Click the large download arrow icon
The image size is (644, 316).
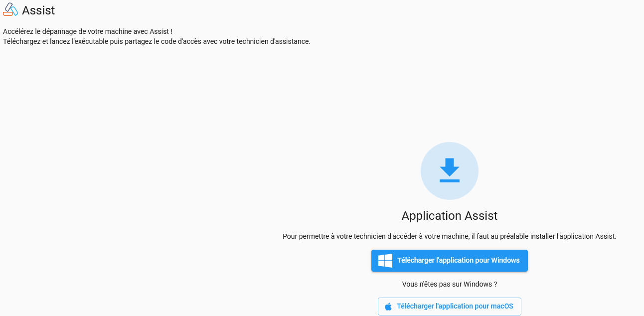tap(450, 171)
